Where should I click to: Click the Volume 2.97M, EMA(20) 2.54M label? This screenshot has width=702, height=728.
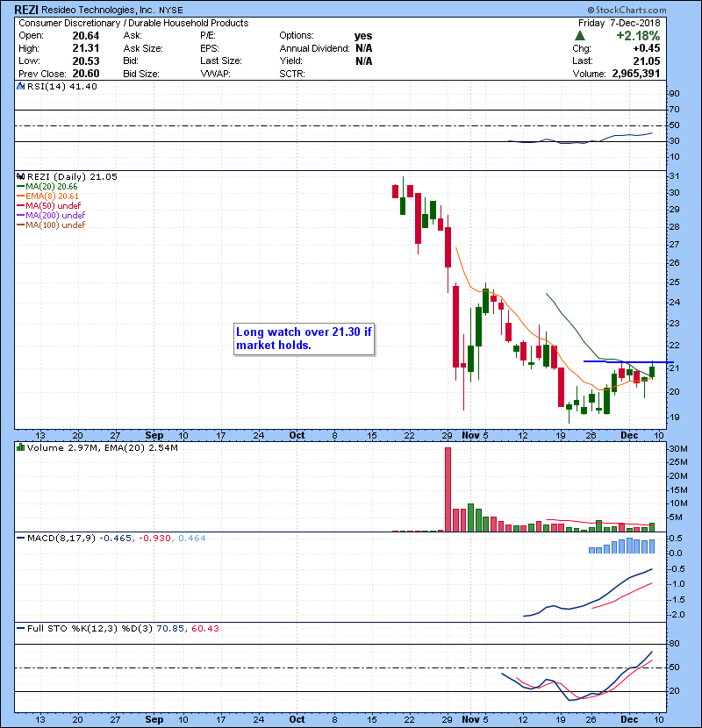[102, 448]
